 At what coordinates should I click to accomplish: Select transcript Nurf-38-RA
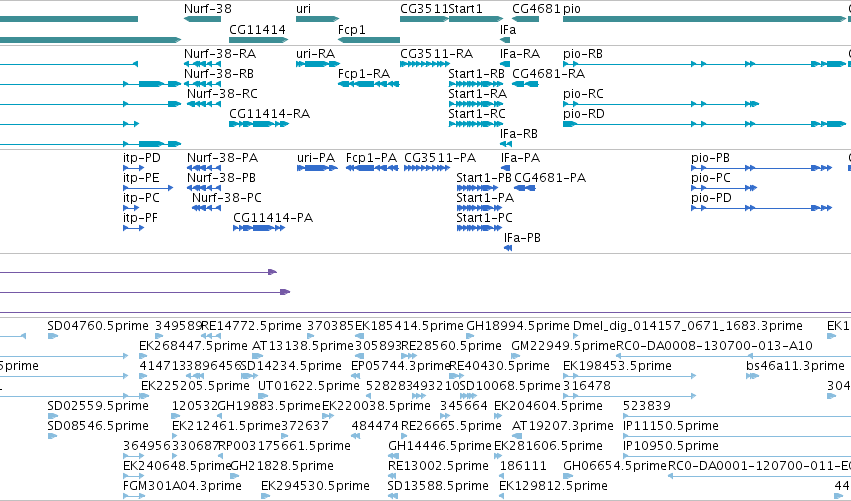click(220, 54)
